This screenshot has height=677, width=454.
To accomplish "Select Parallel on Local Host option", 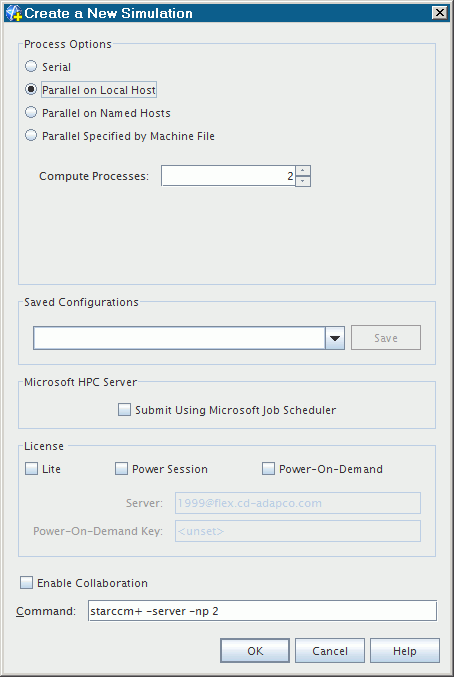I will pyautogui.click(x=31, y=89).
